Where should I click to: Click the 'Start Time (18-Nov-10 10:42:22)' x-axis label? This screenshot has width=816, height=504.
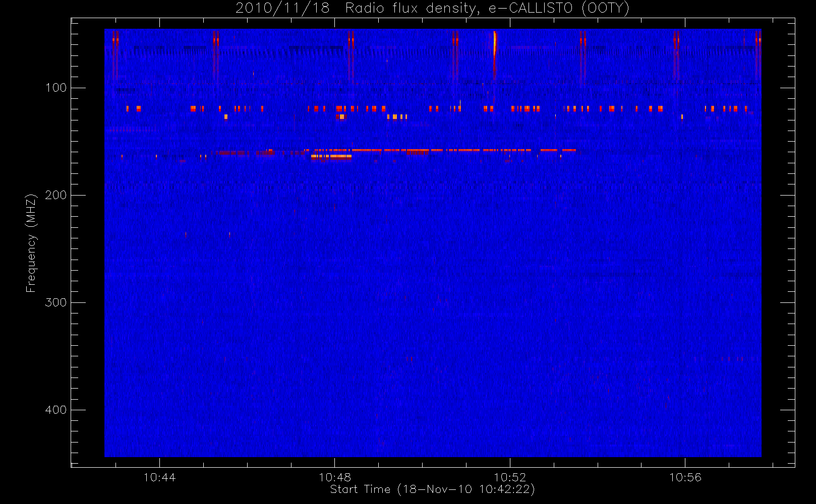pyautogui.click(x=432, y=489)
